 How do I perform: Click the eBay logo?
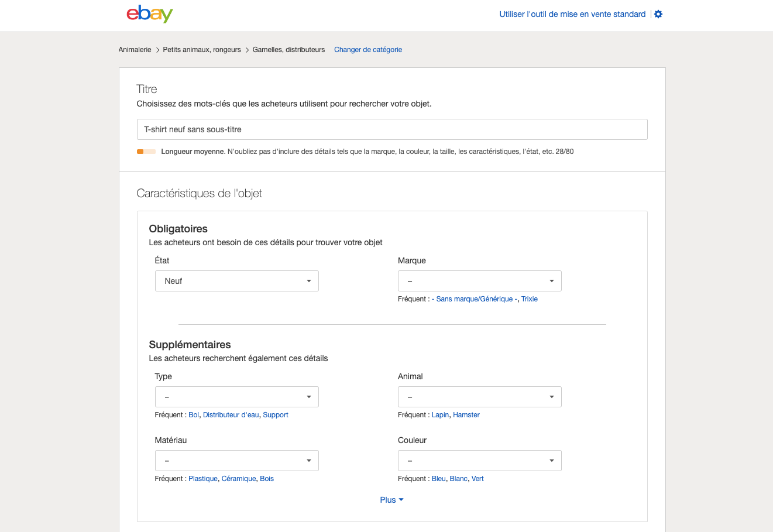(x=150, y=14)
